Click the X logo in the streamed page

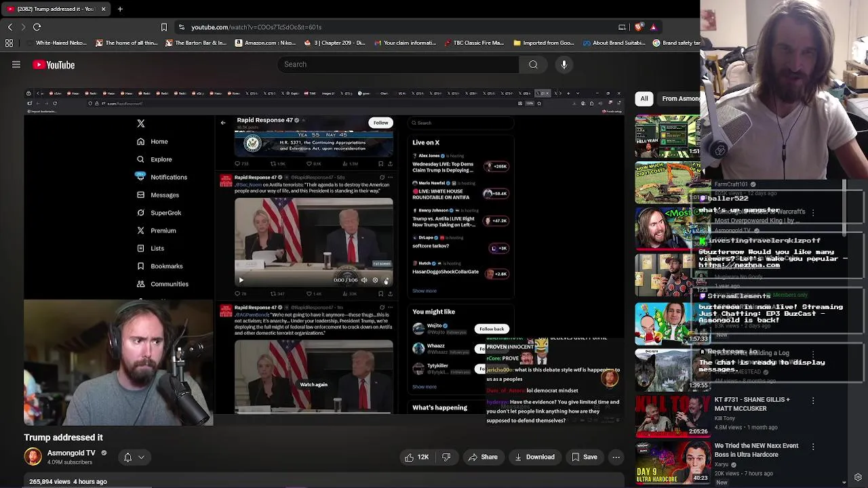141,123
